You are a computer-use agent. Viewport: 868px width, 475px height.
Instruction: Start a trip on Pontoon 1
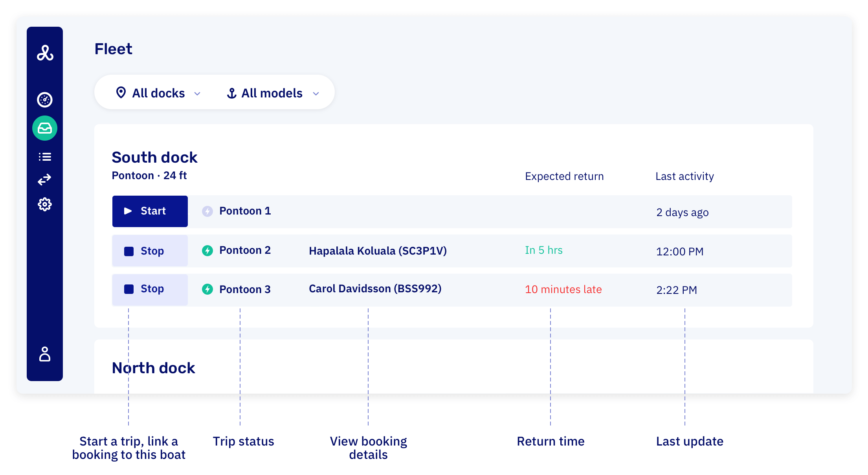[x=150, y=211]
